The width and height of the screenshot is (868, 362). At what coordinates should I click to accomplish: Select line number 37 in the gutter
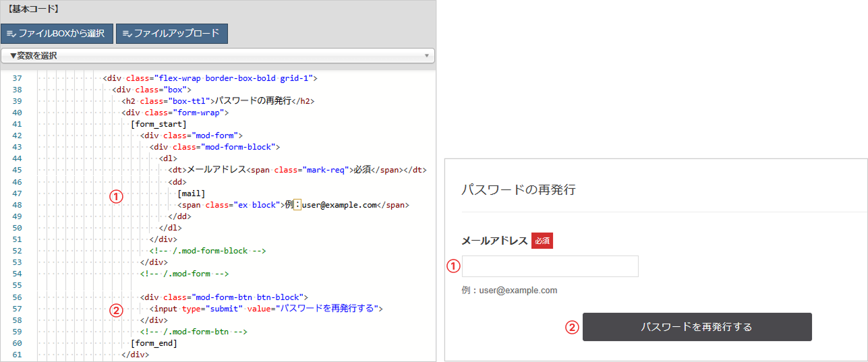(x=18, y=78)
